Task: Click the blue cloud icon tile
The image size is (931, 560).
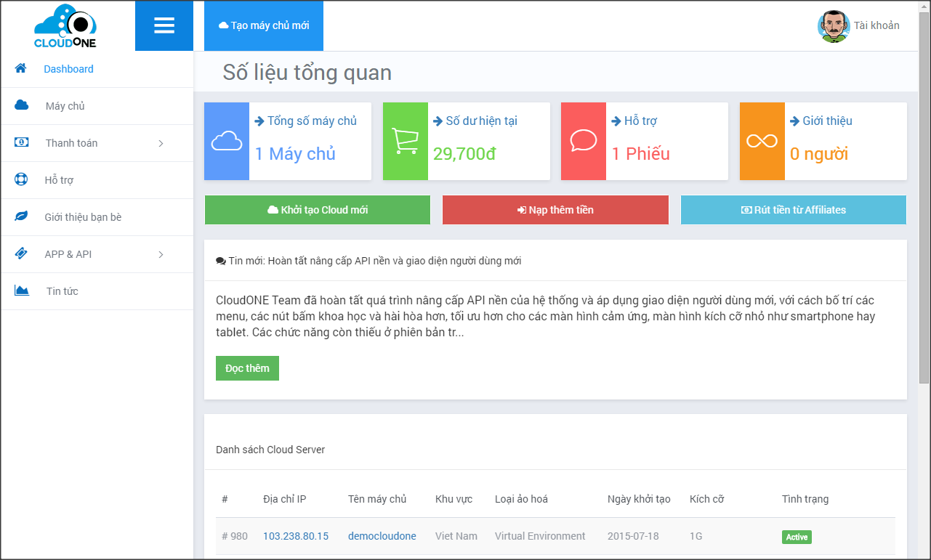Action: pos(227,141)
